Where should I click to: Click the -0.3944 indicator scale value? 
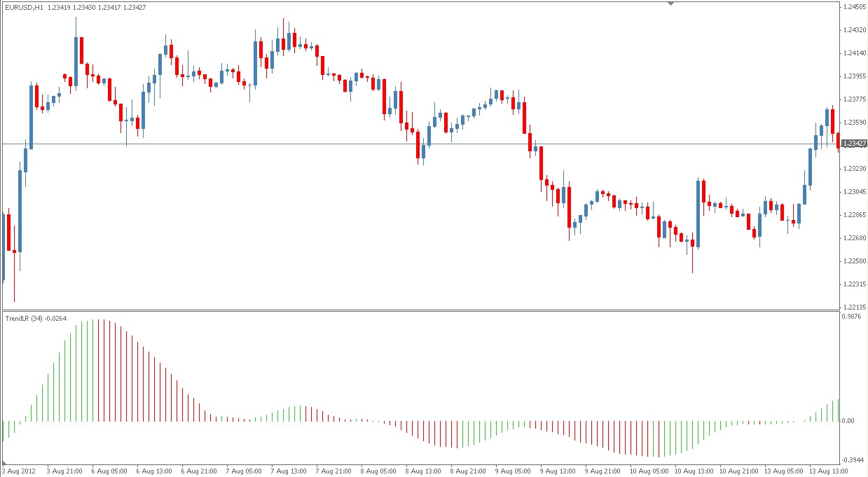coord(854,460)
